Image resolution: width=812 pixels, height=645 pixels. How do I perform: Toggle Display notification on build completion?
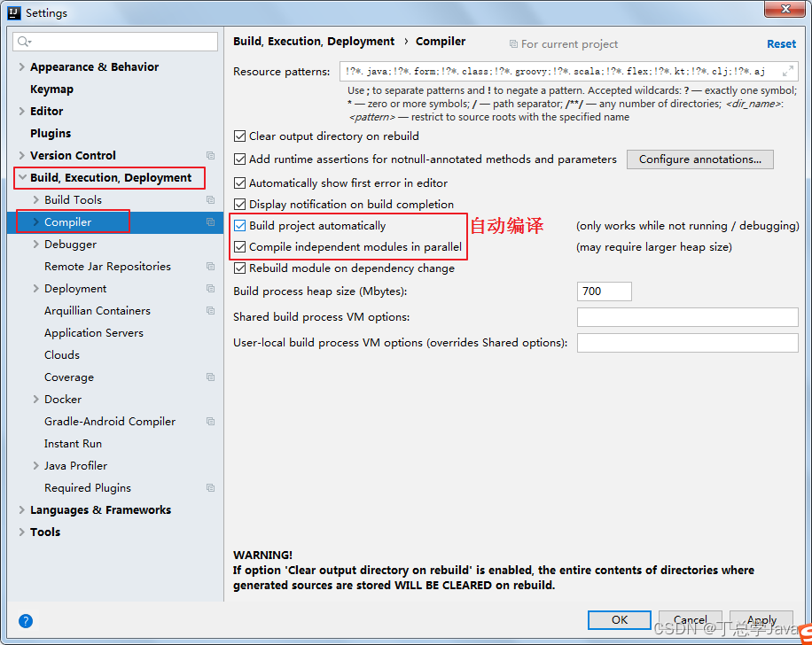[x=239, y=204]
